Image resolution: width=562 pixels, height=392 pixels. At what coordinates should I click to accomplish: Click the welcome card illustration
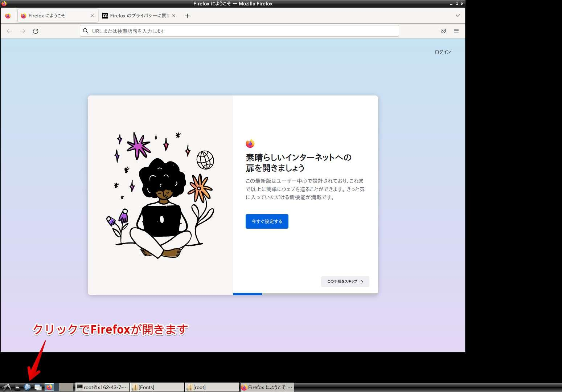(160, 195)
